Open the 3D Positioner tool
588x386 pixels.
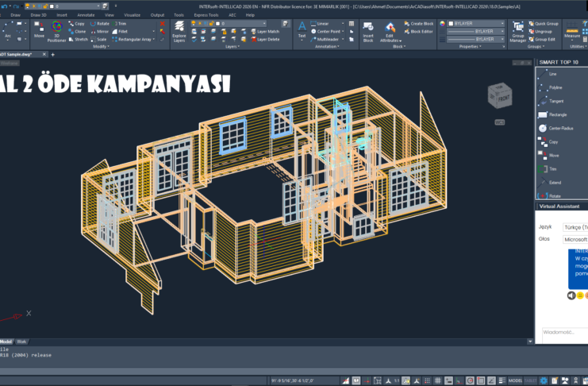pos(57,31)
